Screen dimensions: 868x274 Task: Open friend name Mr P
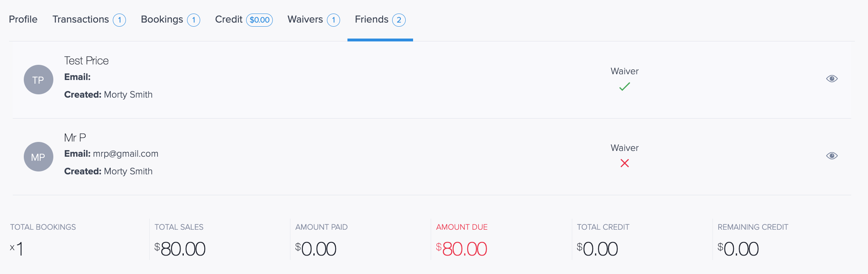(75, 137)
